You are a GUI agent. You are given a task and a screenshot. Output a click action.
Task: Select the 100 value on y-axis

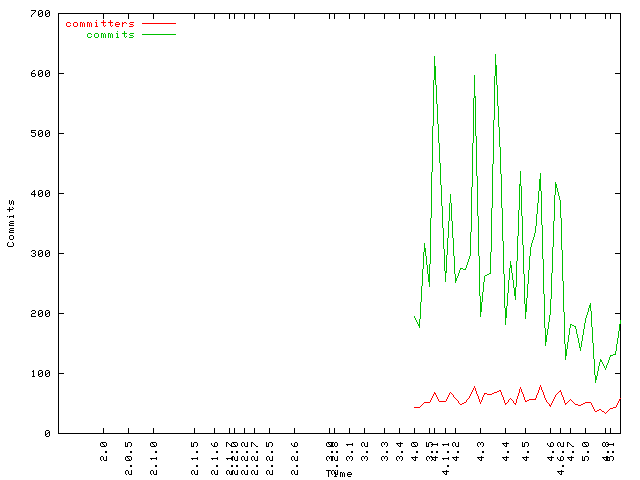pos(40,374)
